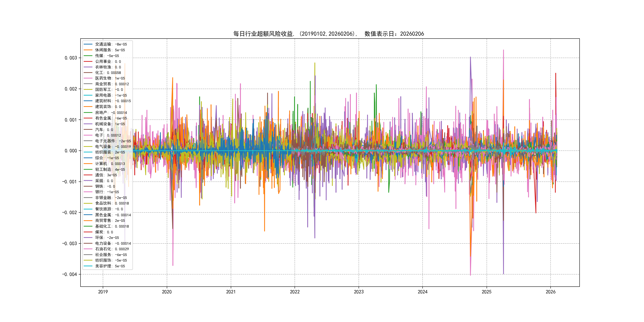644x322 pixels.
Task: Click the -0.004 y-axis tick label
Action: point(70,274)
